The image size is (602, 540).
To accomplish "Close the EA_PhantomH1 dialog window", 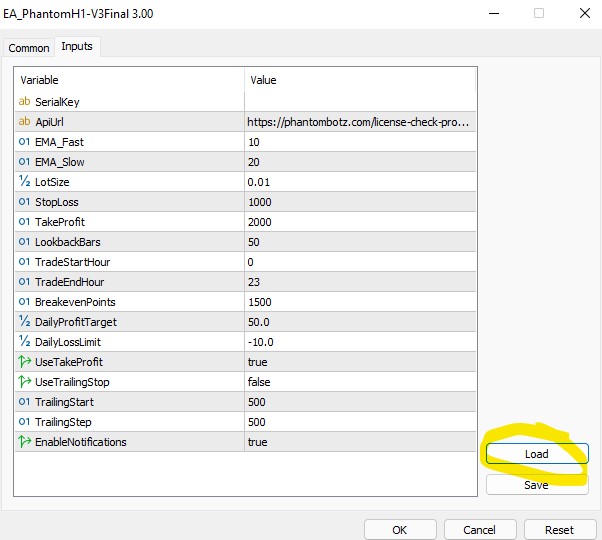I will [585, 13].
